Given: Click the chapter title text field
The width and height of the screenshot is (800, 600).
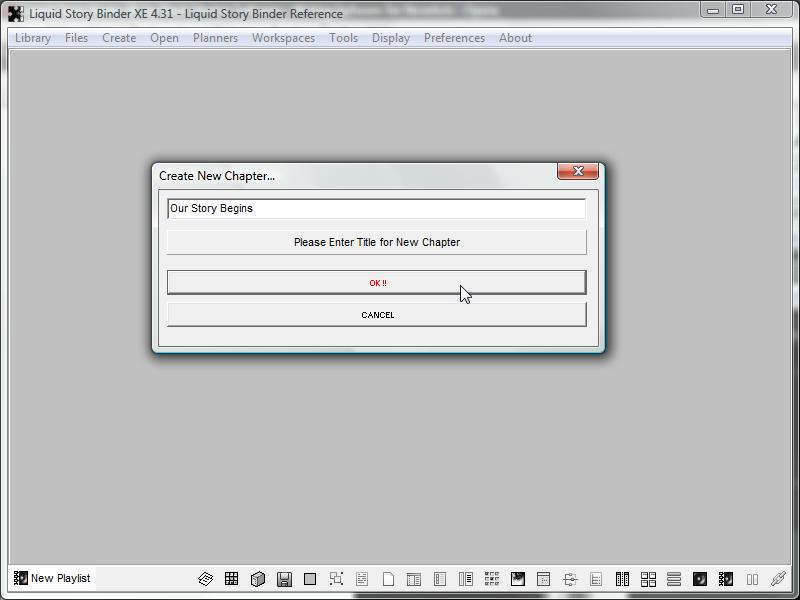Looking at the screenshot, I should pos(376,208).
